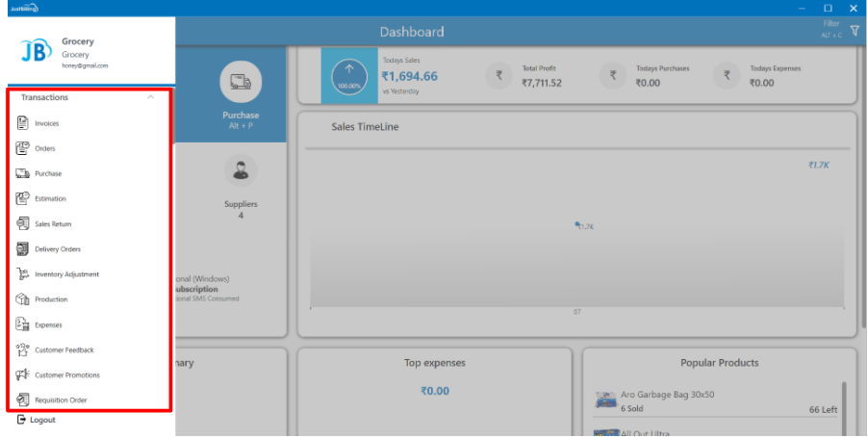Click the Delivery Orders icon
The width and height of the screenshot is (868, 437).
(23, 249)
